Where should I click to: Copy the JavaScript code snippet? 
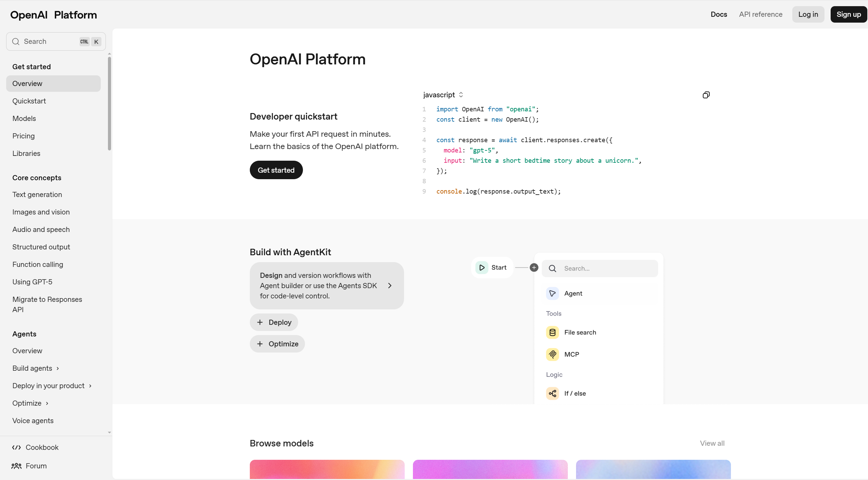pos(706,95)
